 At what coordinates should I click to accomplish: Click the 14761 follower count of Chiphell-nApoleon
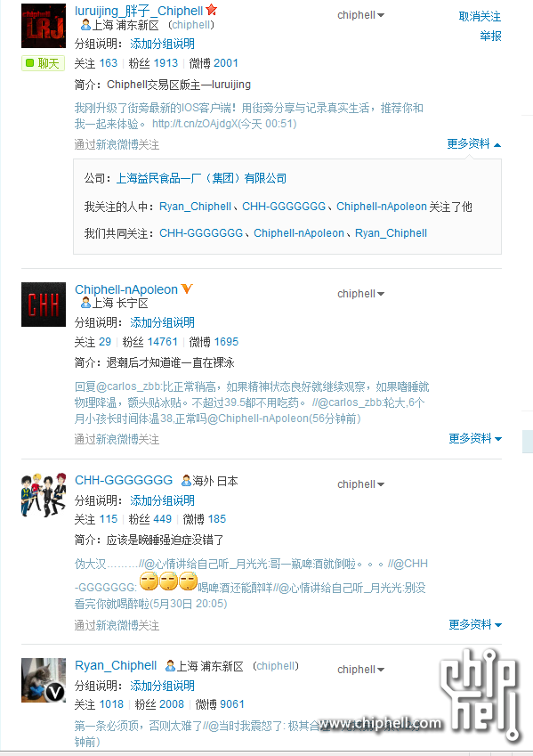163,342
